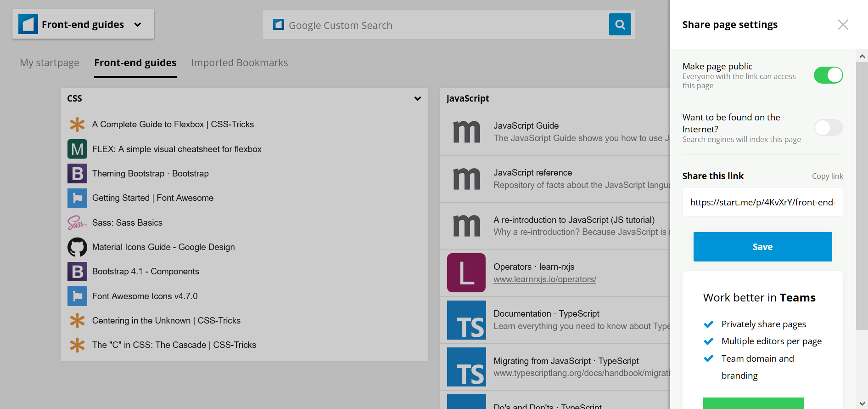This screenshot has height=409, width=868.
Task: Switch to the My startpage tab
Action: tap(50, 63)
